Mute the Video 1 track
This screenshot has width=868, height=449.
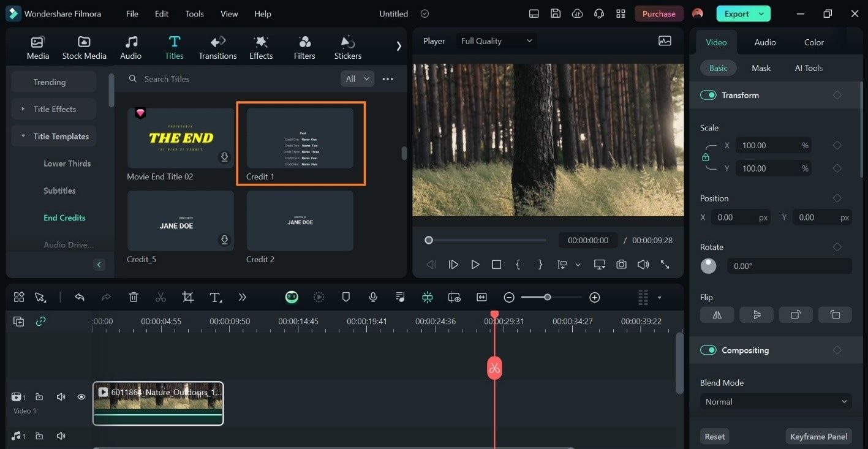pyautogui.click(x=61, y=397)
